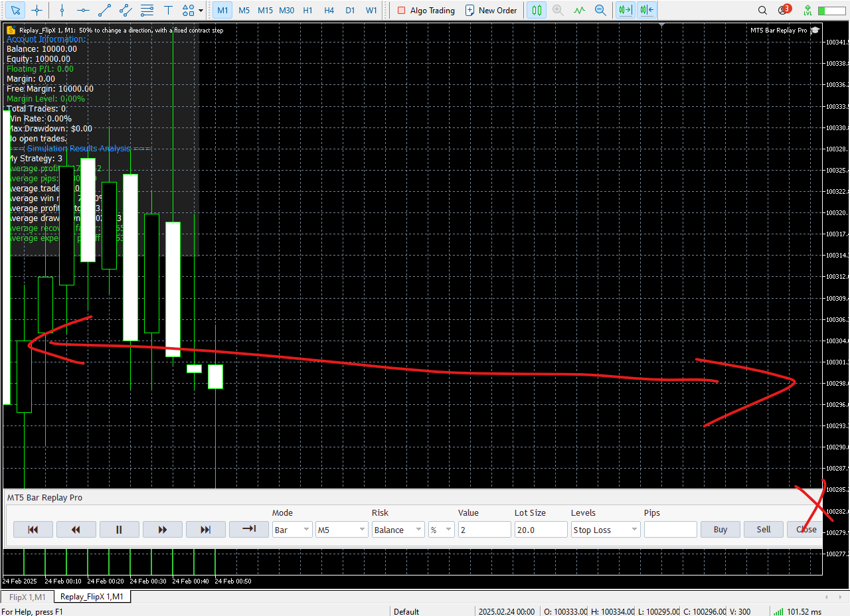Switch to line chart view
The height and width of the screenshot is (616, 850).
579,10
